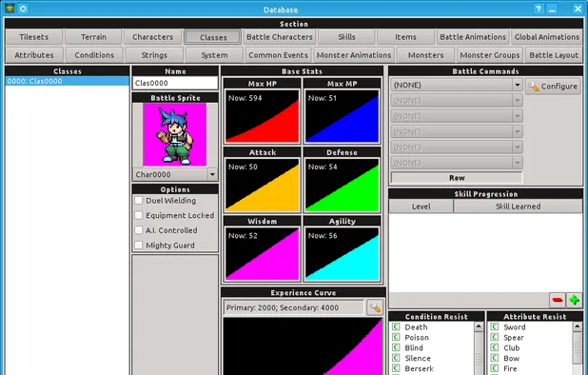
Task: Click Attribute Resist scrollbar up arrow
Action: (578, 327)
